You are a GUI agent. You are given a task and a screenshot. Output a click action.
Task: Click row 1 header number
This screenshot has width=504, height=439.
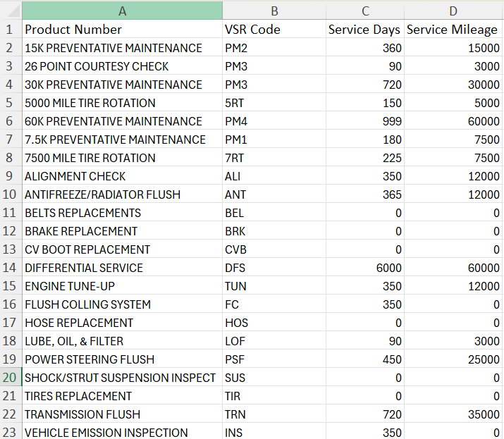point(11,30)
